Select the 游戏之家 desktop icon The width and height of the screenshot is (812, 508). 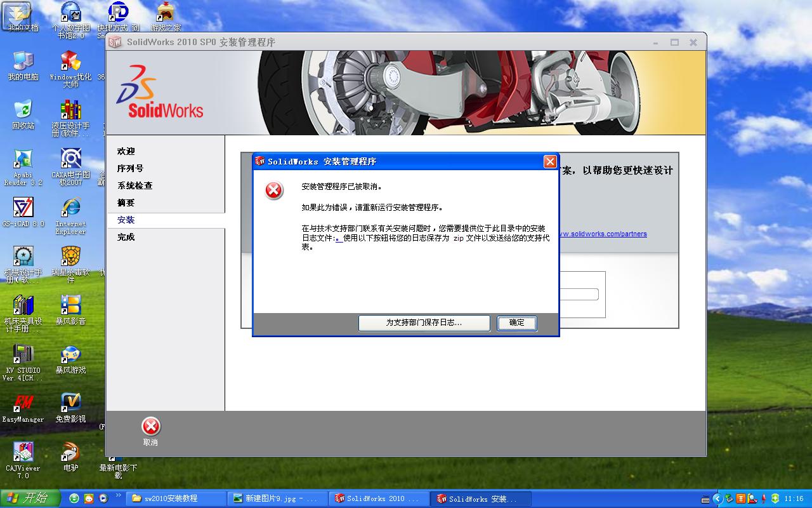(x=166, y=17)
